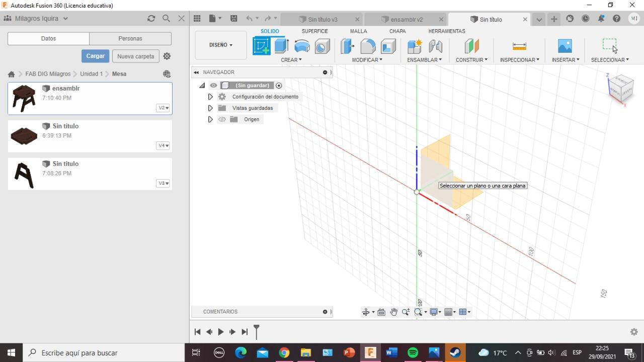Viewport: 644px width, 362px height.
Task: Click the Offset Plane construct icon
Action: pyautogui.click(x=471, y=46)
